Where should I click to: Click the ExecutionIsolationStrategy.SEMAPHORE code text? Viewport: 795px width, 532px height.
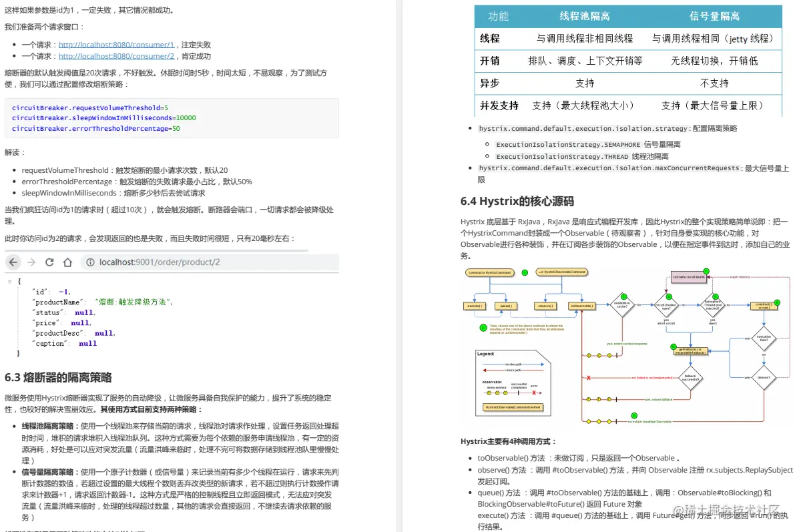568,145
